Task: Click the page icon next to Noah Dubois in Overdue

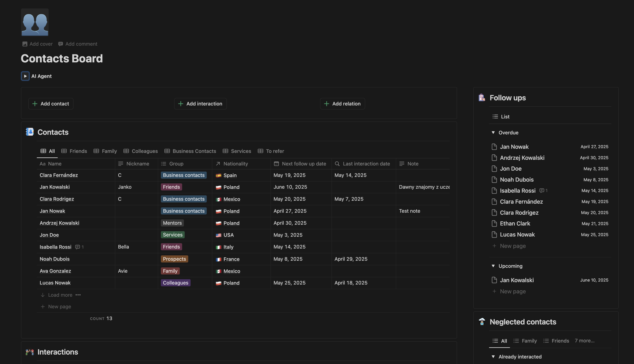Action: coord(494,179)
